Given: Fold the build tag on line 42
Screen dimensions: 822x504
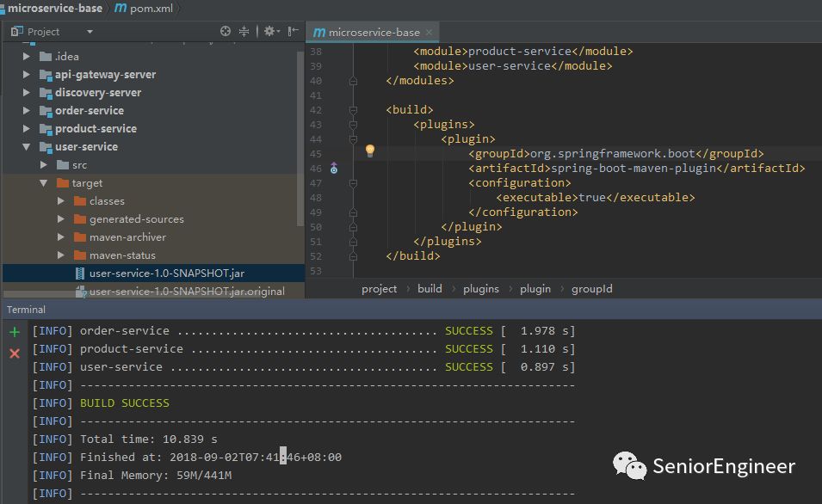Looking at the screenshot, I should pos(353,110).
